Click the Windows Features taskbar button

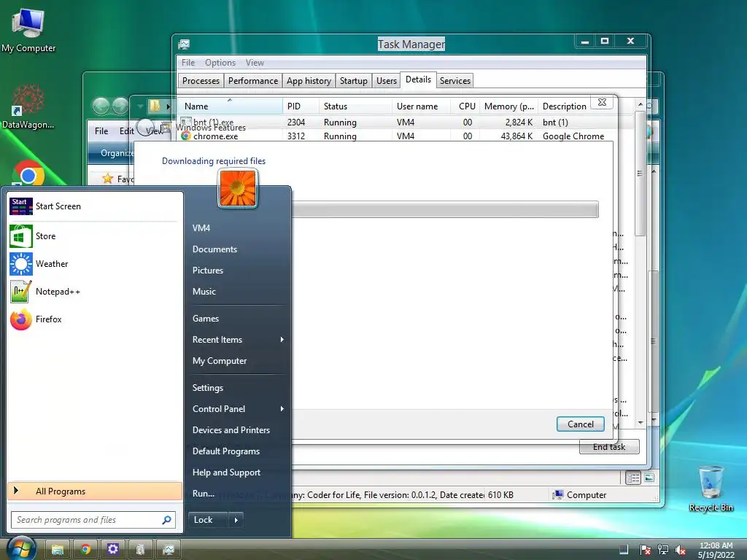point(141,550)
